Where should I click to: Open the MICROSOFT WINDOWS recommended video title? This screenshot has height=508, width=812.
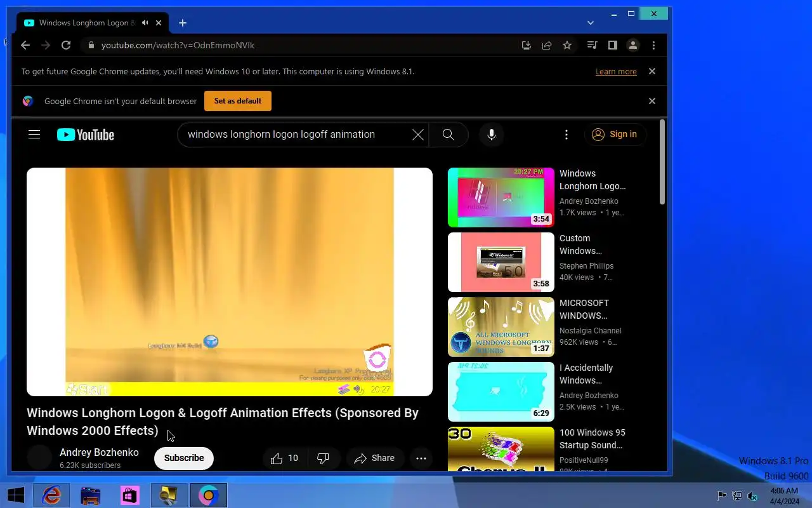584,309
